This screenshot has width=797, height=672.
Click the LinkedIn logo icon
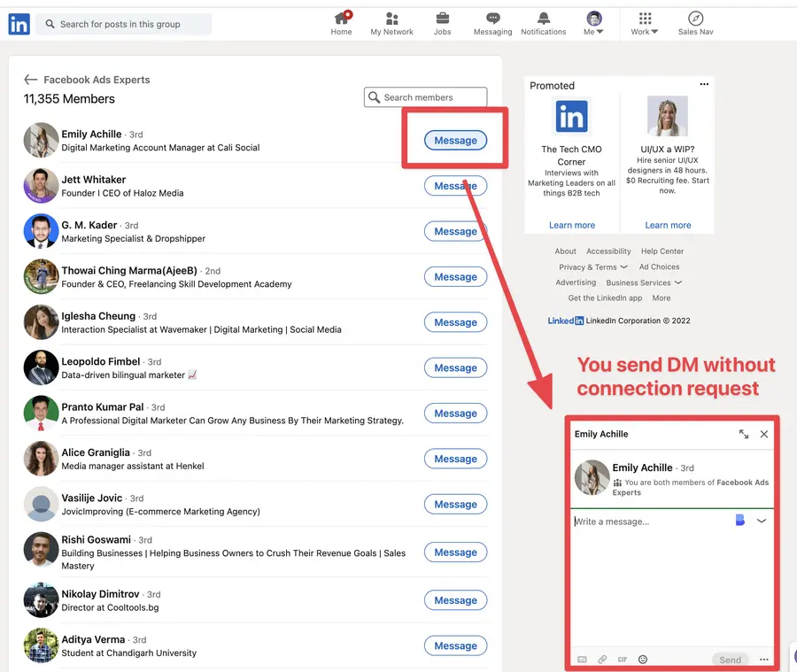19,23
